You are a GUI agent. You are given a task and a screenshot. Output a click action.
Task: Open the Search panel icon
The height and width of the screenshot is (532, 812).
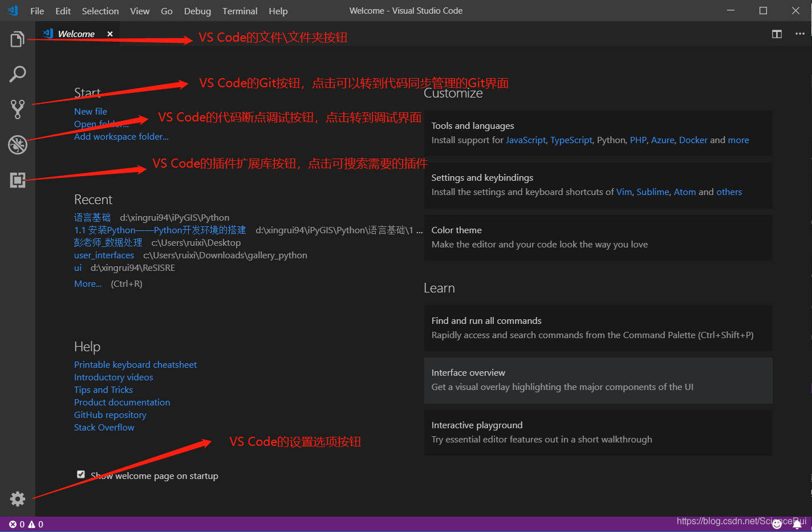[x=17, y=74]
